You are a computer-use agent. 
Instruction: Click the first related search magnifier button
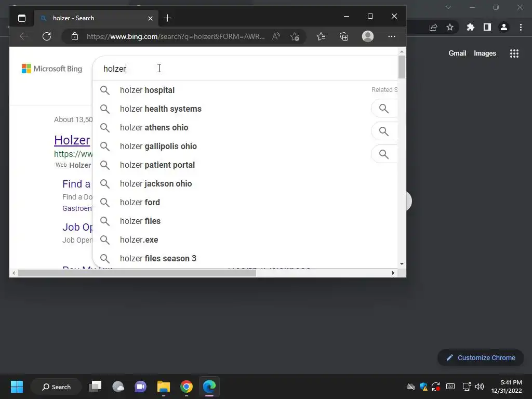(384, 109)
